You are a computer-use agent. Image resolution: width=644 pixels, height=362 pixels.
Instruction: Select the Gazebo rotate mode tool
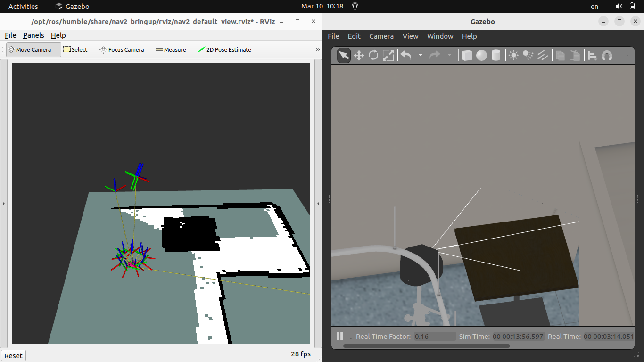point(373,56)
